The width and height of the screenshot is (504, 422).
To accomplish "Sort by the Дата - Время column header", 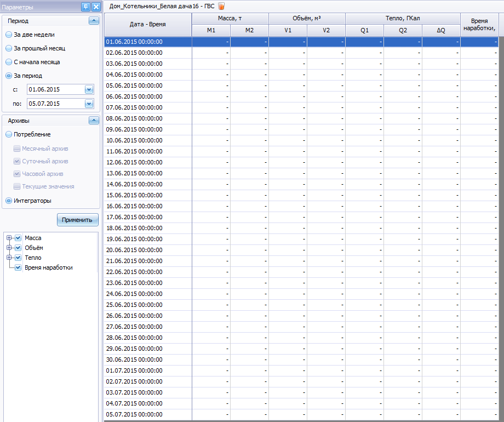I will 148,25.
